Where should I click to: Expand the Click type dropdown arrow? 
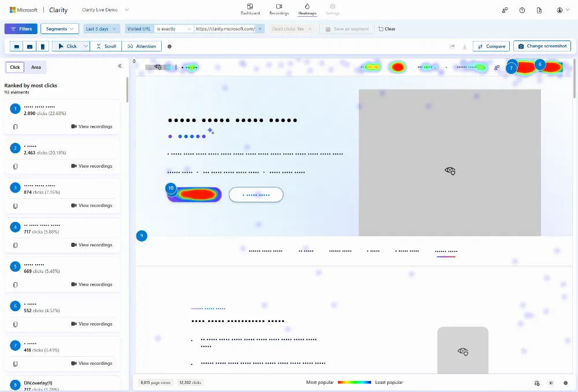86,46
